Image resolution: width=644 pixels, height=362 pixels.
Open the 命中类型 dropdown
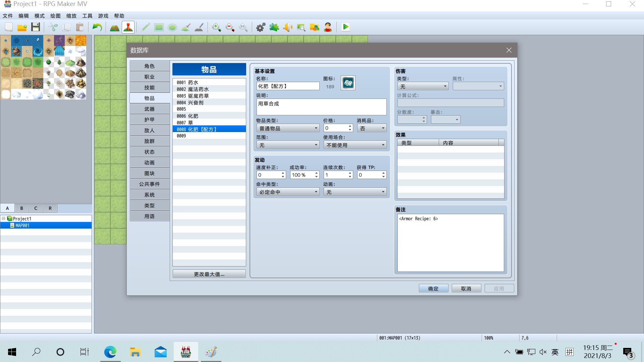tap(288, 192)
